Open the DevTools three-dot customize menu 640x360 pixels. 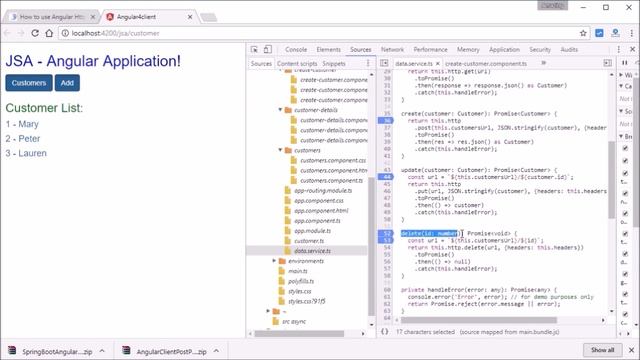click(x=619, y=49)
